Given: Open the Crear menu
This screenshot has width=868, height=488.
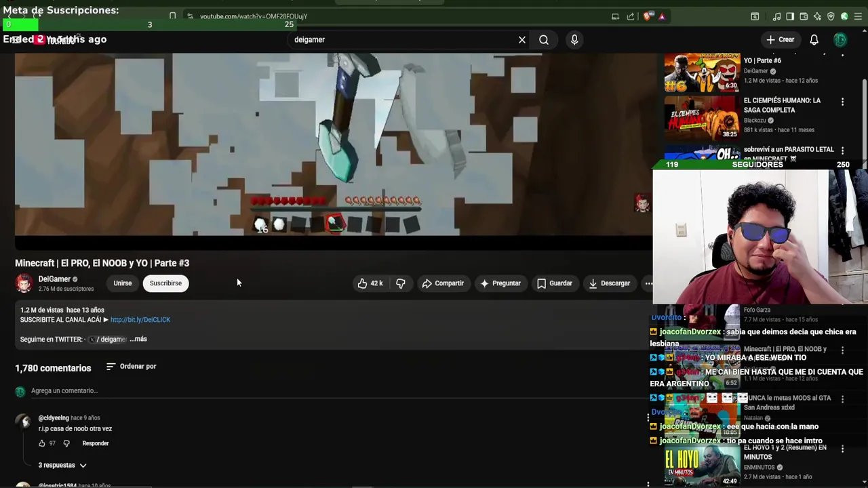Looking at the screenshot, I should point(780,39).
